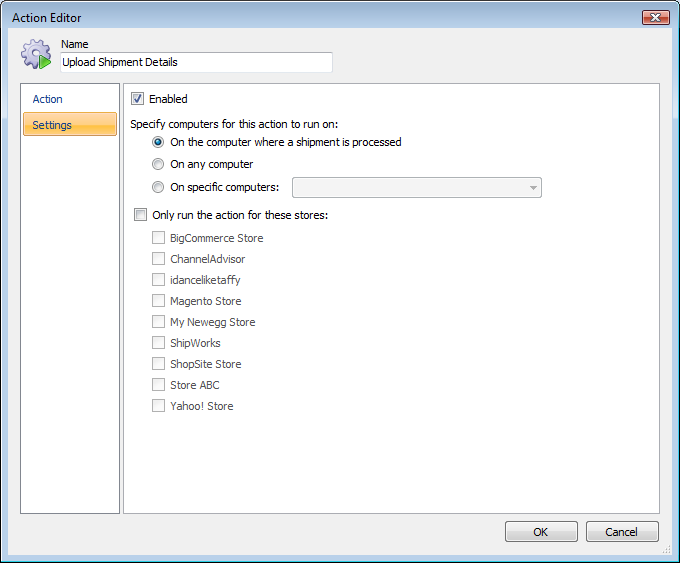Grab the window resize grip
The width and height of the screenshot is (680, 563).
pyautogui.click(x=667, y=550)
